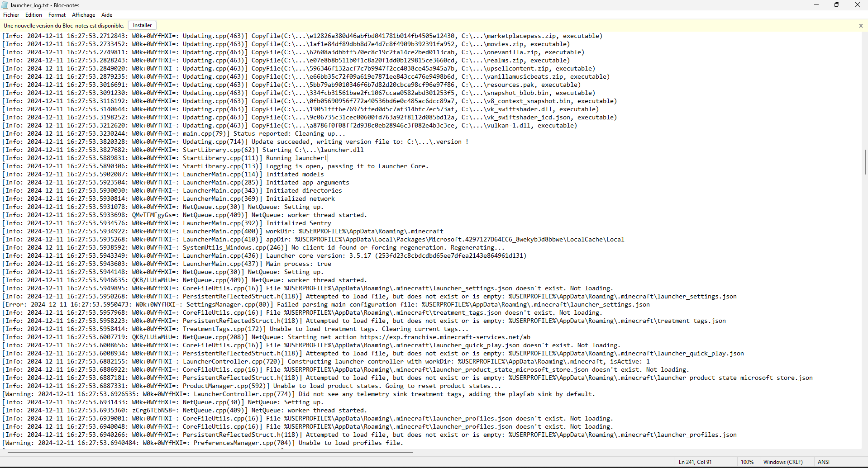Viewport: 868px width, 468px height.
Task: Dismiss the new version notification bar
Action: (861, 26)
